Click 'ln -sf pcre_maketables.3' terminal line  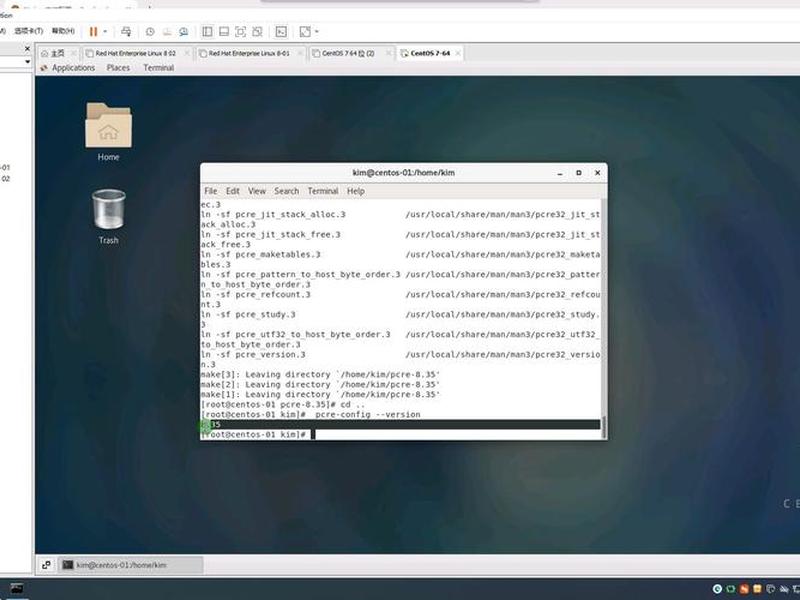(261, 255)
